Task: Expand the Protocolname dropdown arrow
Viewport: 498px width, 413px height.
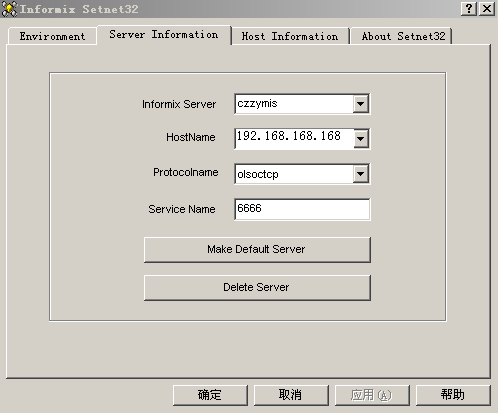Action: pyautogui.click(x=360, y=173)
